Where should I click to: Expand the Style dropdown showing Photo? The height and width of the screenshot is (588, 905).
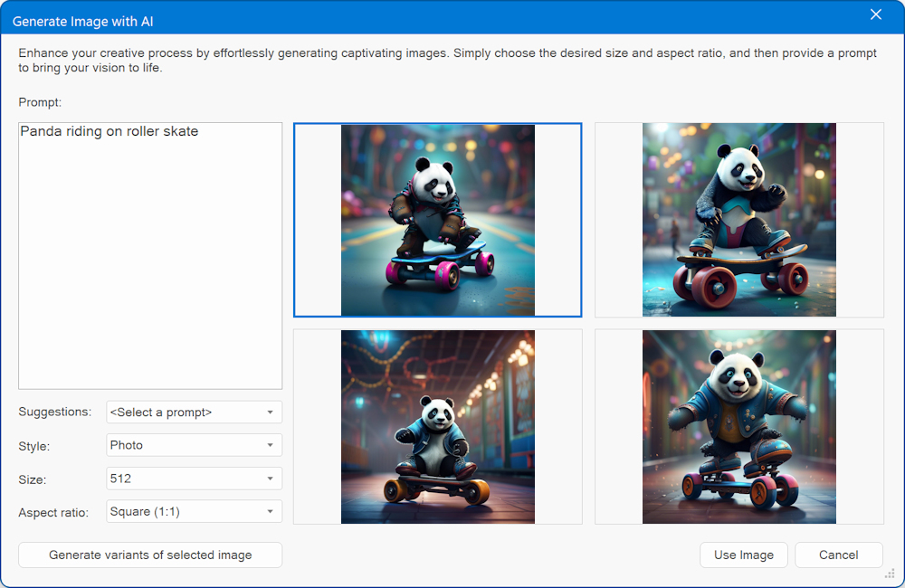tap(194, 445)
